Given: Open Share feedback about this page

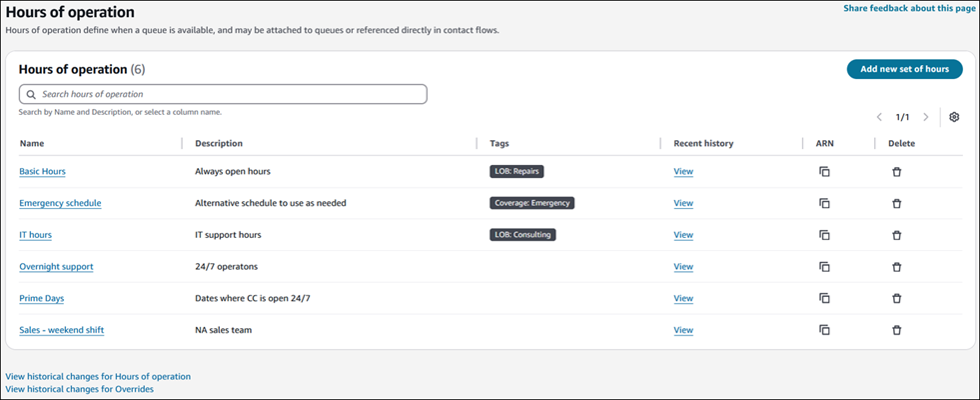Looking at the screenshot, I should [909, 8].
